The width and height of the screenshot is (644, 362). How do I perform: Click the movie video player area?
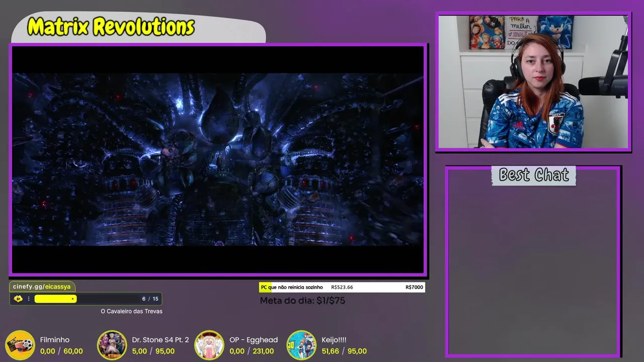pyautogui.click(x=218, y=159)
